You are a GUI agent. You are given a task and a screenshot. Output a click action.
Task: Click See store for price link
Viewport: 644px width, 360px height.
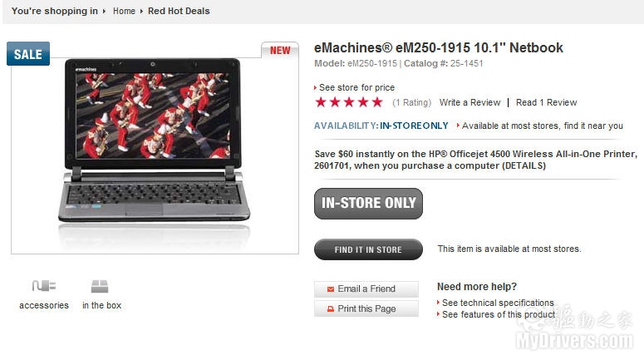(356, 87)
